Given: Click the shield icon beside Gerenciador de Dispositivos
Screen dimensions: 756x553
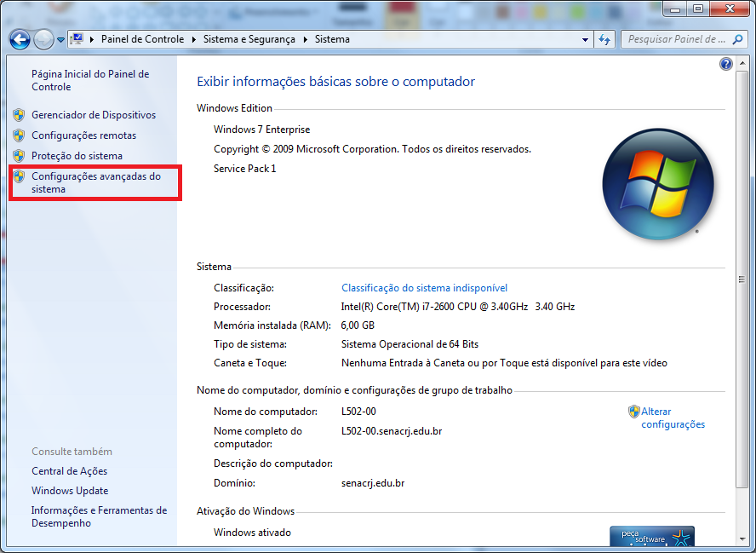Looking at the screenshot, I should pyautogui.click(x=19, y=115).
